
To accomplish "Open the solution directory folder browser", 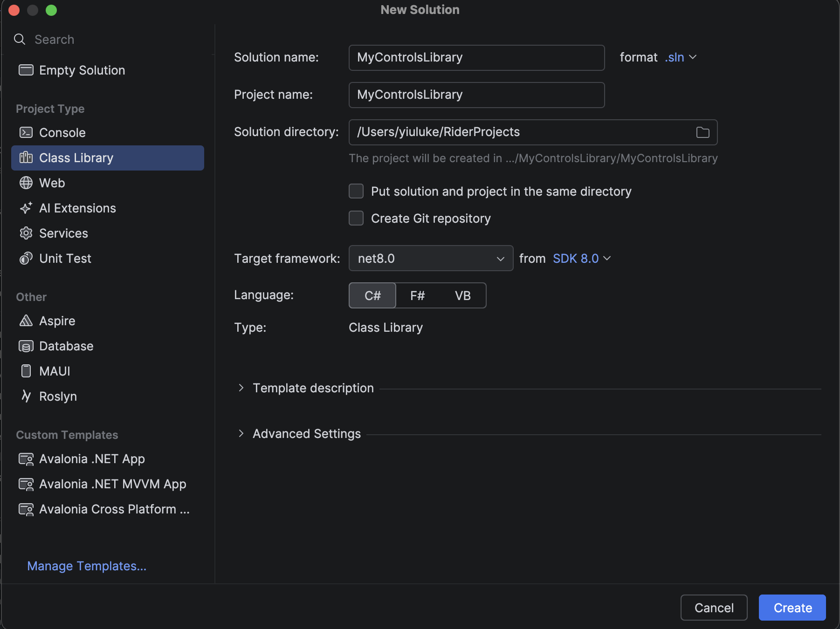I will tap(702, 132).
